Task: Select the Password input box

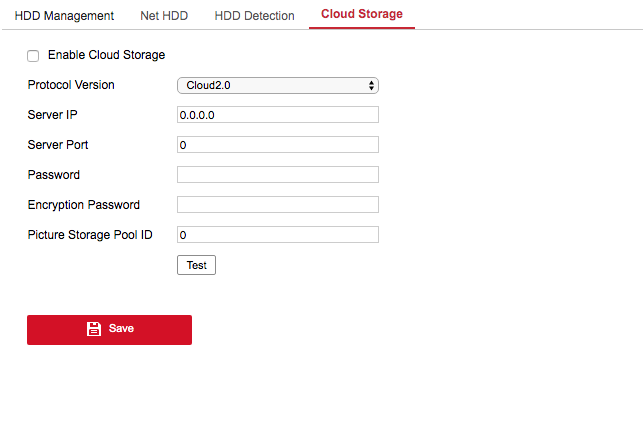Action: [x=277, y=175]
